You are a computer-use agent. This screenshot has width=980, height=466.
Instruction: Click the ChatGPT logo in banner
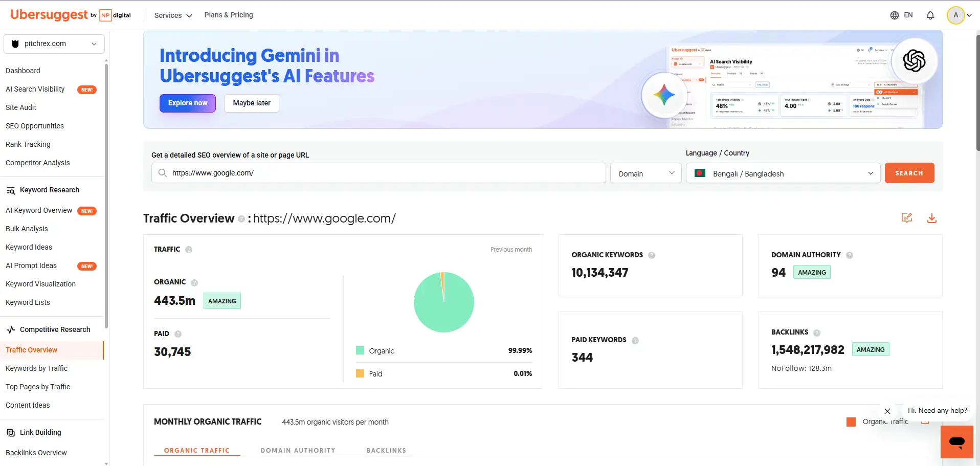(914, 61)
